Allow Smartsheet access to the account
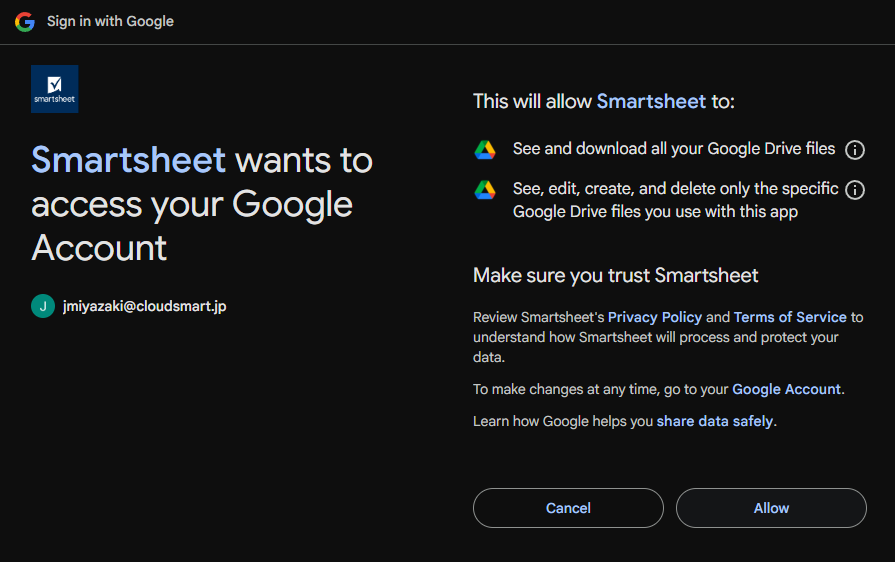This screenshot has height=562, width=895. click(x=771, y=508)
